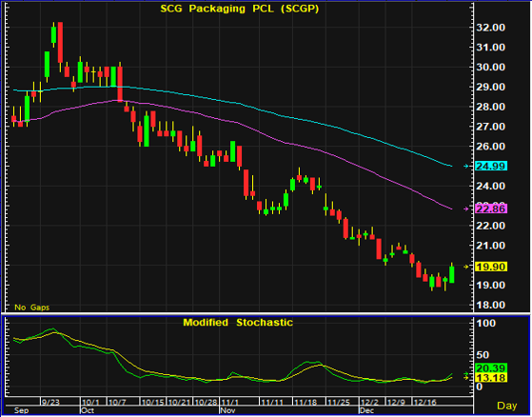This screenshot has width=532, height=417.
Task: Click the 11/1 date marker
Action: coord(230,402)
